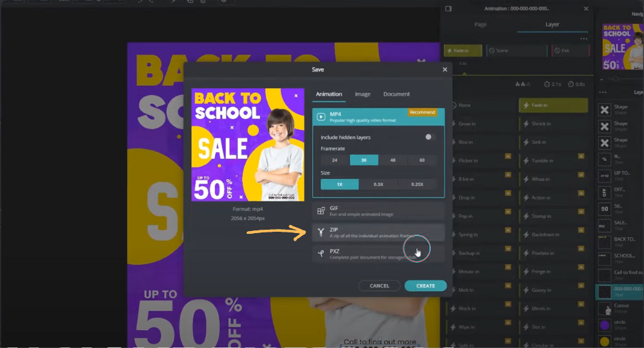Set framerate to 24

point(335,160)
